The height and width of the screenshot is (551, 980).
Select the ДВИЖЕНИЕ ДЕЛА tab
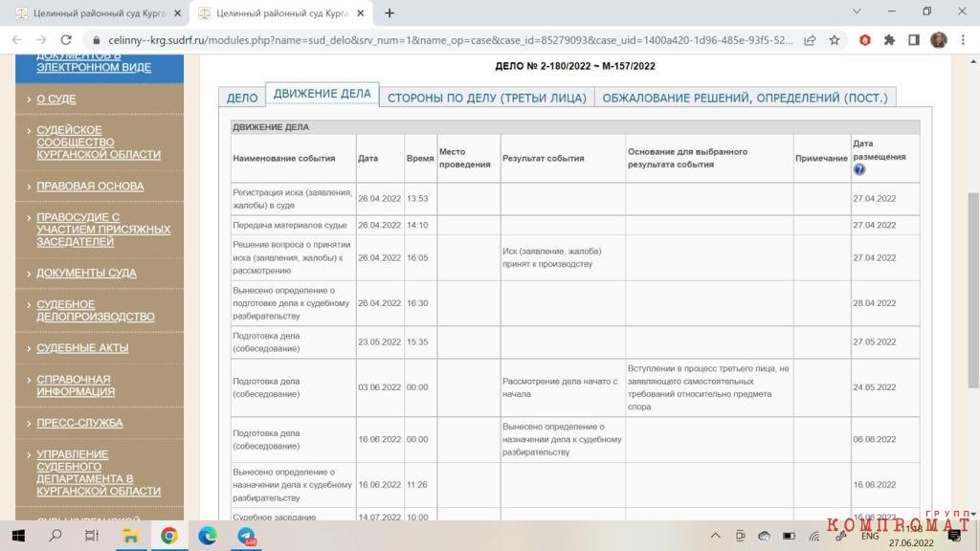(322, 94)
